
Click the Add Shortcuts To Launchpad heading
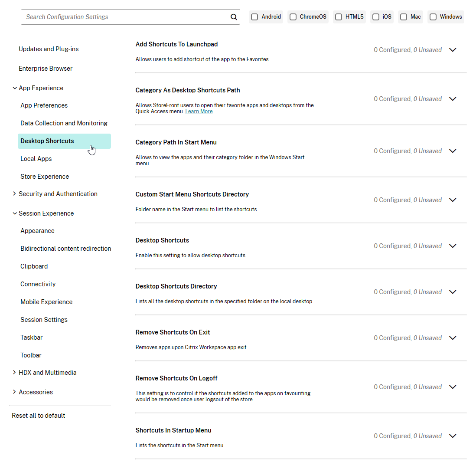176,44
